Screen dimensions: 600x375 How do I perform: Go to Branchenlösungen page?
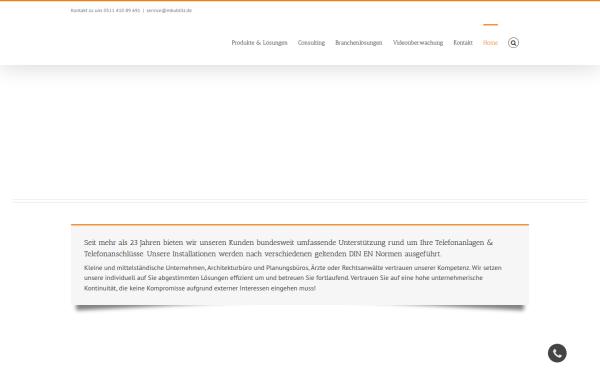[359, 43]
